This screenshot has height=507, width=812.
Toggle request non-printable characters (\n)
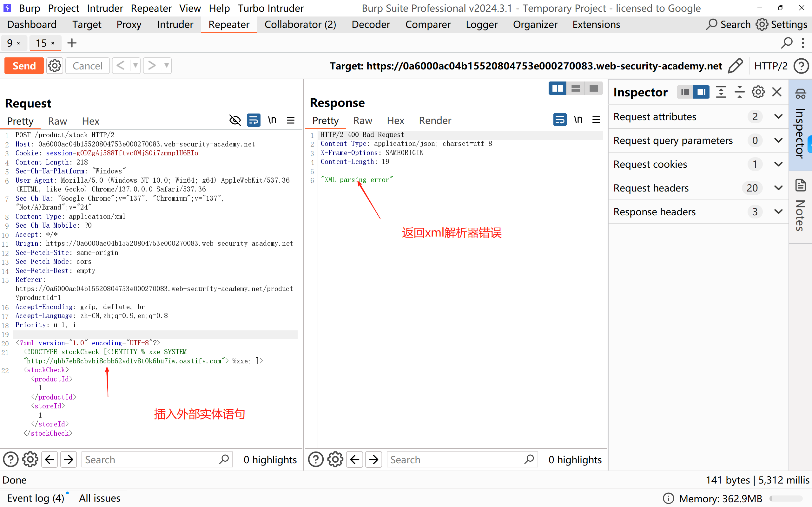pyautogui.click(x=272, y=120)
